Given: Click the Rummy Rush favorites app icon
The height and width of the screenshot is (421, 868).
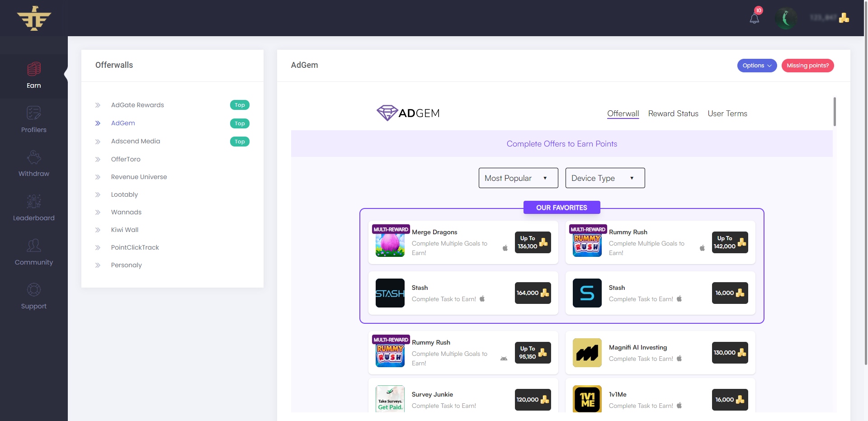Looking at the screenshot, I should coord(587,242).
